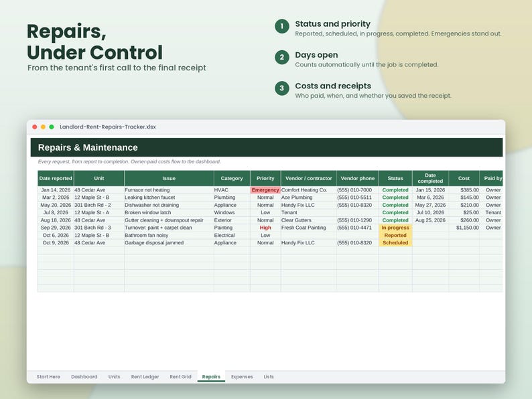The height and width of the screenshot is (399, 532).
Task: Select the Reported status cell
Action: pyautogui.click(x=395, y=235)
